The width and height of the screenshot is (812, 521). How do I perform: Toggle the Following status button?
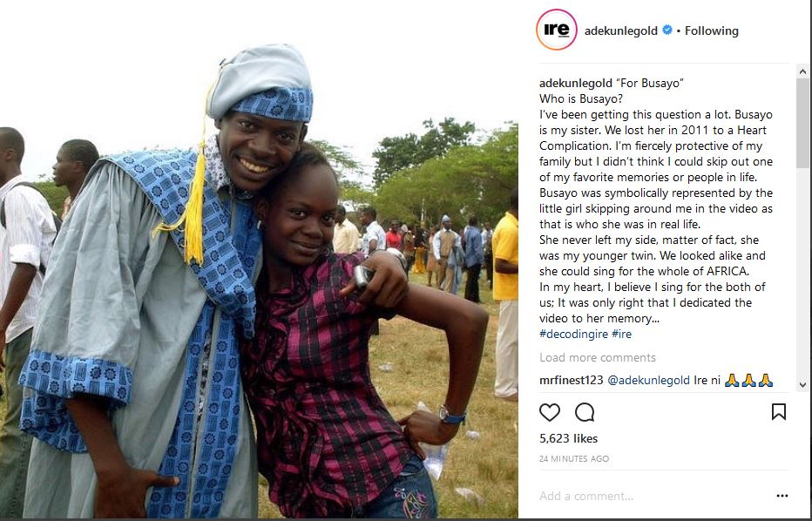coord(712,31)
